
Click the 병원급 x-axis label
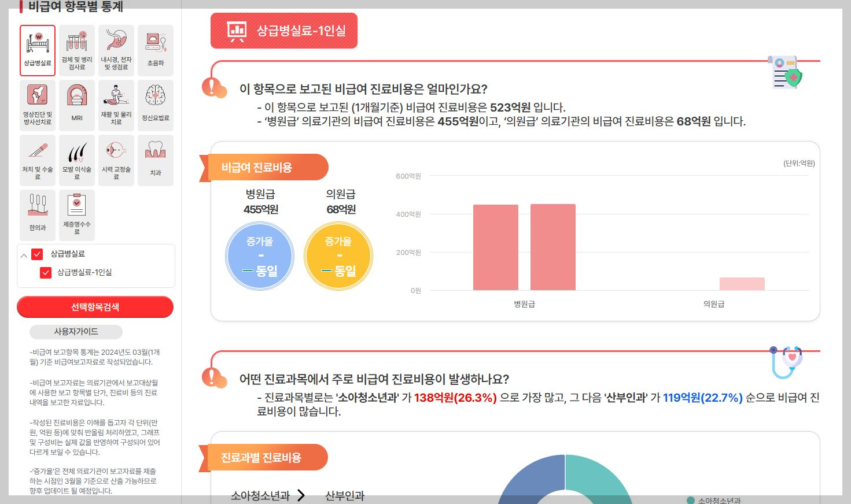point(525,304)
